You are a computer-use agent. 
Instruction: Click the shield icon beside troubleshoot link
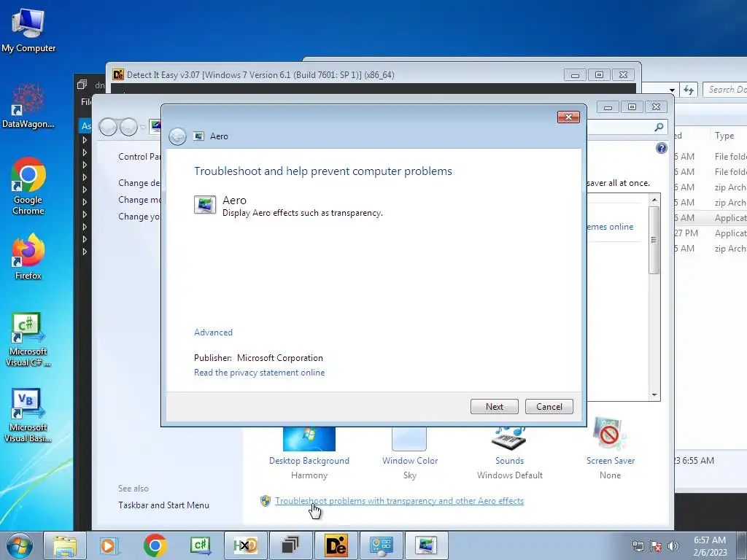266,501
